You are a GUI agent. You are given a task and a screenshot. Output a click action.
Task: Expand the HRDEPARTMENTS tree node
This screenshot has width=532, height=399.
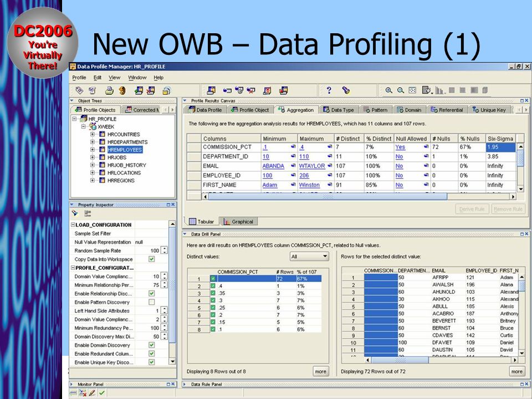pyautogui.click(x=93, y=142)
